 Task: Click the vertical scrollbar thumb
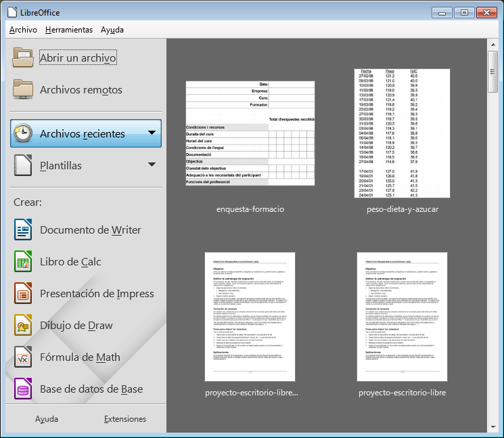click(x=492, y=72)
